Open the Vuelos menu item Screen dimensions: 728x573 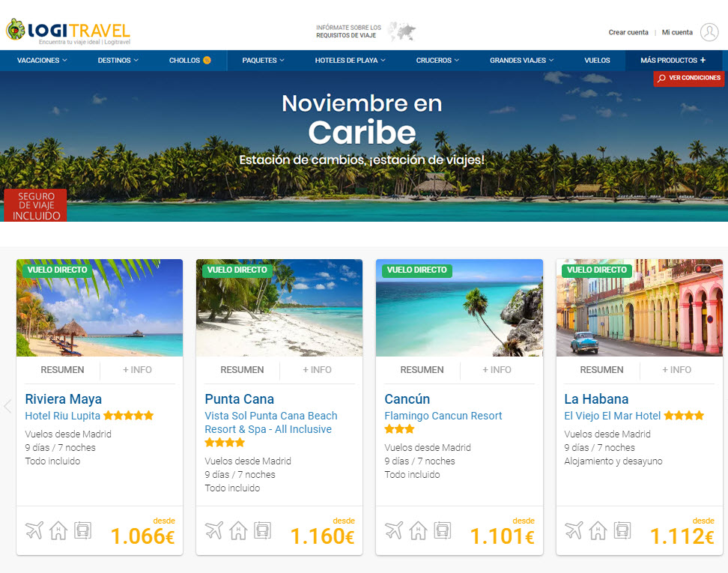click(597, 61)
